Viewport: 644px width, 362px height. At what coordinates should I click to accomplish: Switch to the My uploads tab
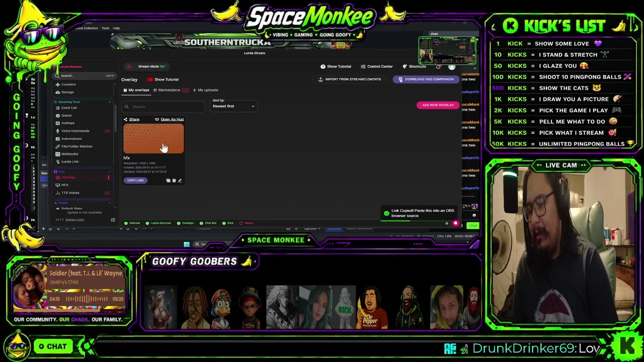point(206,90)
